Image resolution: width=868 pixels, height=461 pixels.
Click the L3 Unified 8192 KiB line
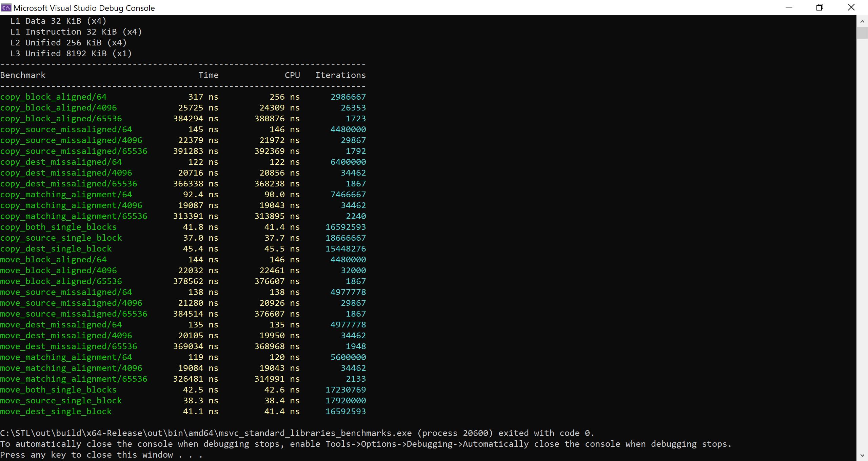[x=71, y=54]
